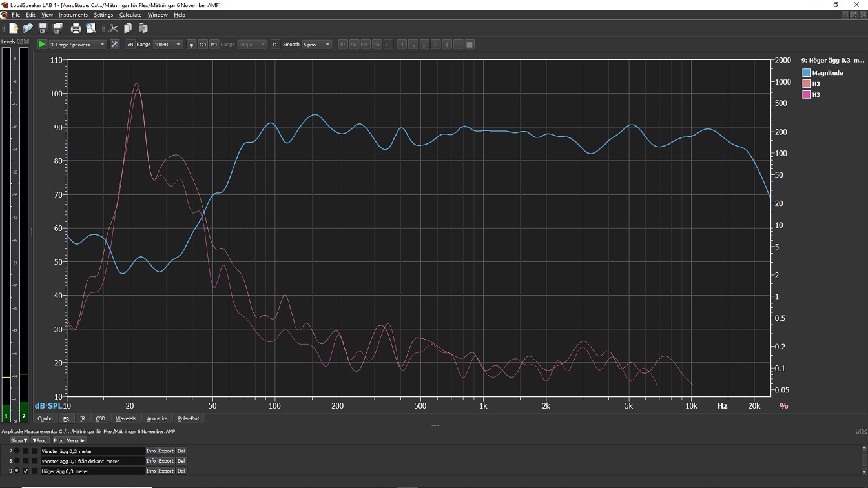Create a new file with toolbar icon
Image resolution: width=868 pixels, height=488 pixels.
tap(13, 28)
